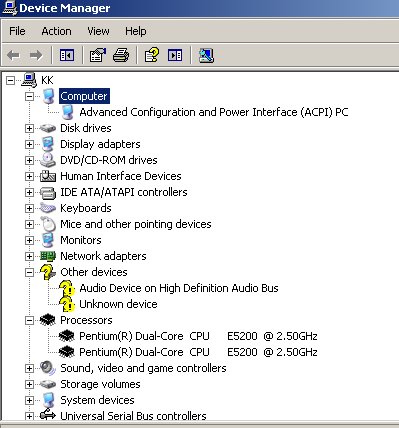
Task: Expand the Disk drives node
Action: click(x=29, y=128)
